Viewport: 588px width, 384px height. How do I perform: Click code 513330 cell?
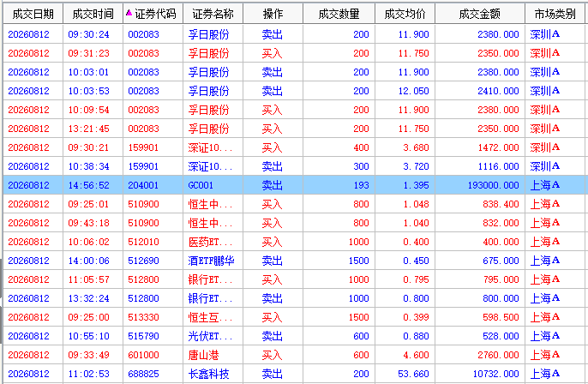click(143, 317)
